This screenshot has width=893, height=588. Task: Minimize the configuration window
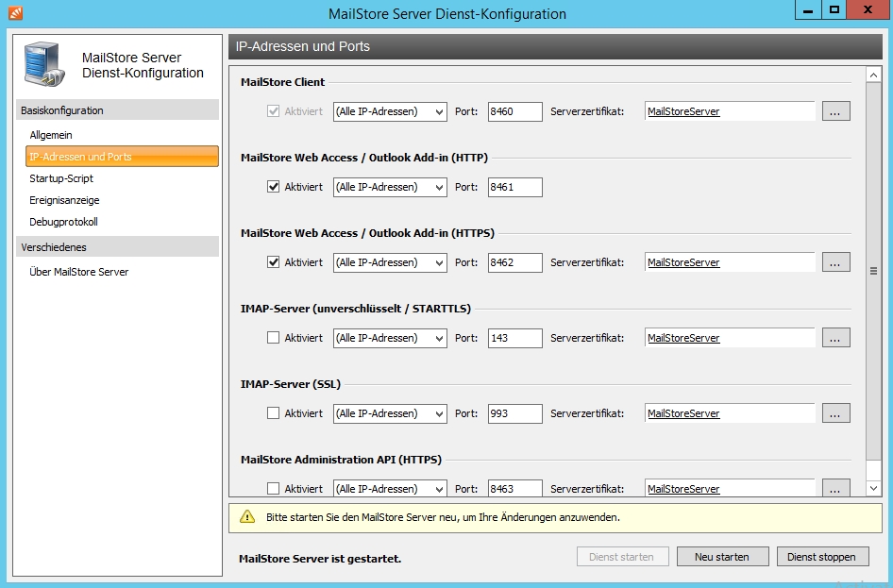(x=808, y=9)
